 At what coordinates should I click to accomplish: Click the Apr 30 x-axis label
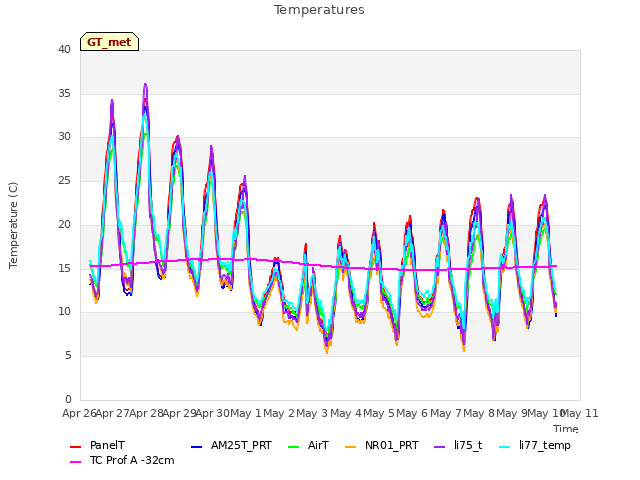pos(212,413)
